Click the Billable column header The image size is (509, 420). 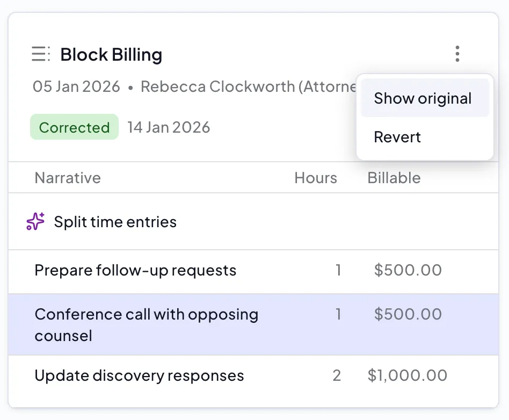(x=394, y=178)
